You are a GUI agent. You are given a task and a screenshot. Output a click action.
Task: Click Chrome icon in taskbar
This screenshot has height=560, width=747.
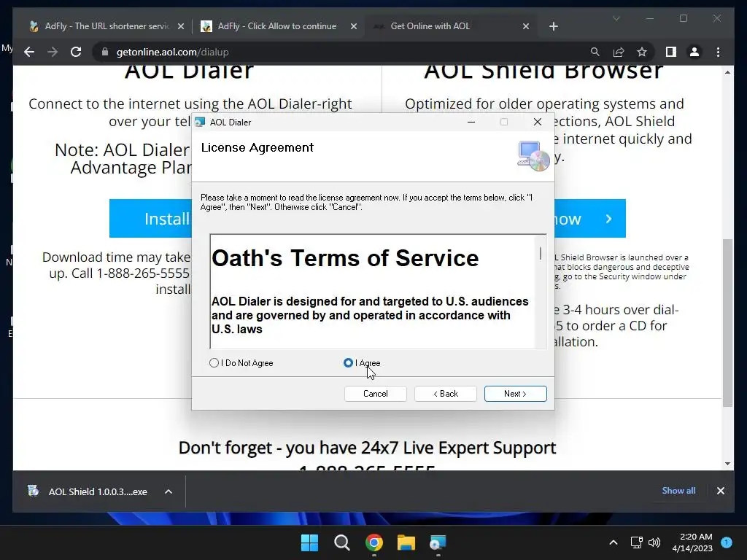[374, 542]
